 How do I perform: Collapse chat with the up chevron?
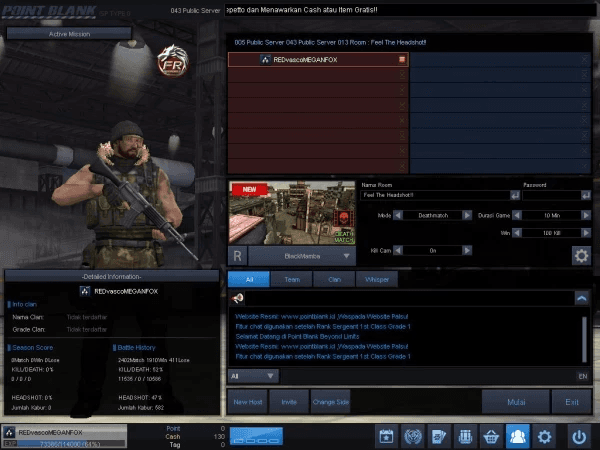(582, 298)
